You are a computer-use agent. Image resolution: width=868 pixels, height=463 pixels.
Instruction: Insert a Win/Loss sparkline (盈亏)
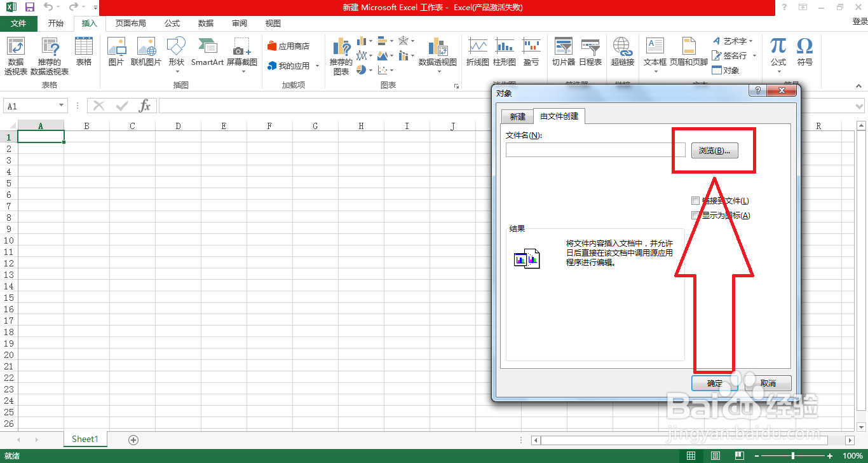531,52
